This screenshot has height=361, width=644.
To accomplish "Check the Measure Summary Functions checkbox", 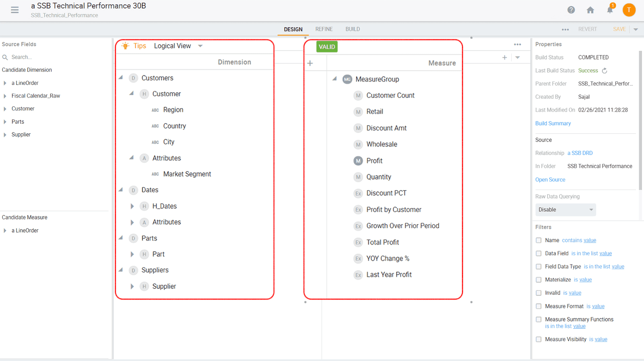I will tap(539, 320).
